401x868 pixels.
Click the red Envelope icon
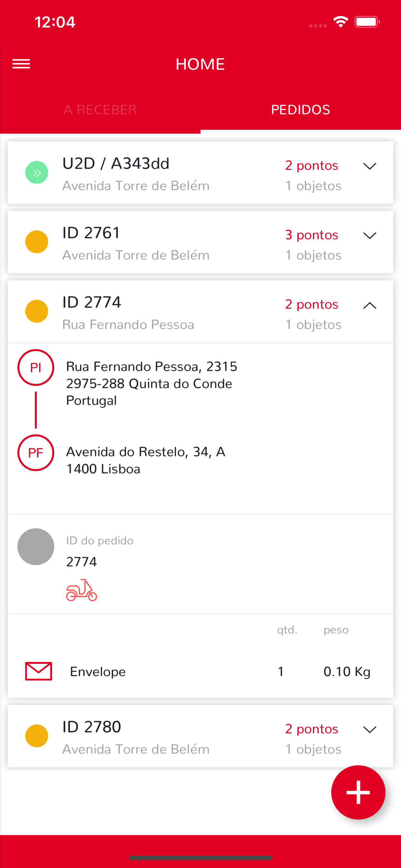(x=39, y=671)
